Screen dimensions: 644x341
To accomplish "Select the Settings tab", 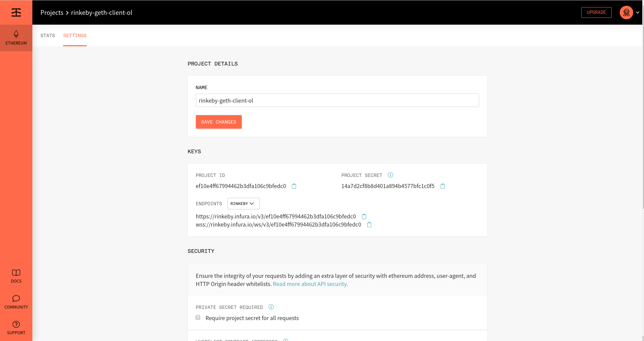I will (x=75, y=35).
